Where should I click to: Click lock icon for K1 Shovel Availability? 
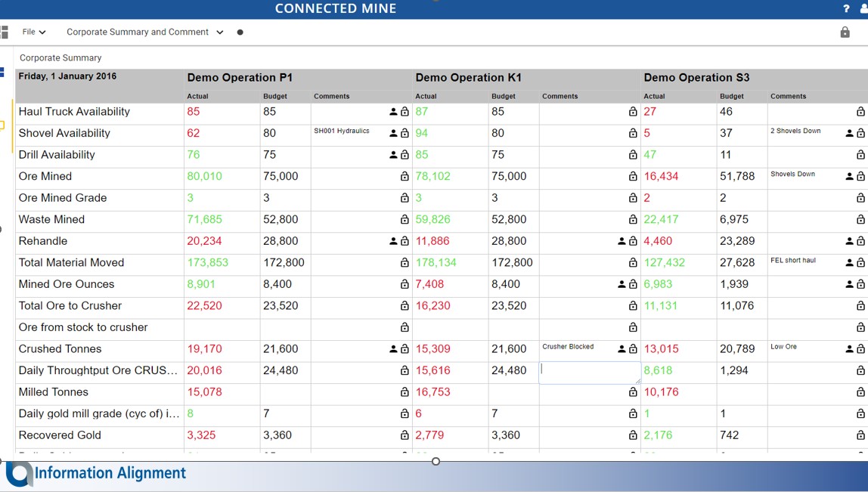(633, 133)
